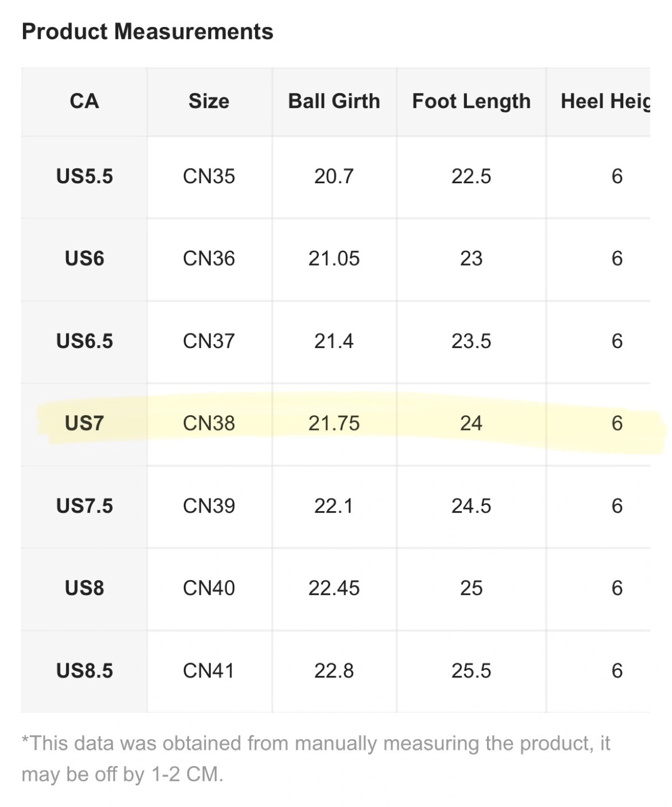672x807 pixels.
Task: Select the Size column header
Action: coord(209,101)
